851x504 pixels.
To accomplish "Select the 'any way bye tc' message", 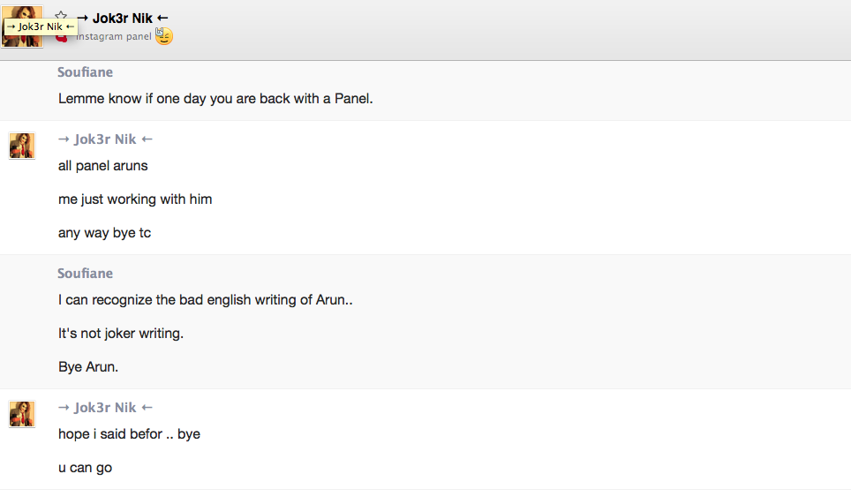I will (x=105, y=233).
